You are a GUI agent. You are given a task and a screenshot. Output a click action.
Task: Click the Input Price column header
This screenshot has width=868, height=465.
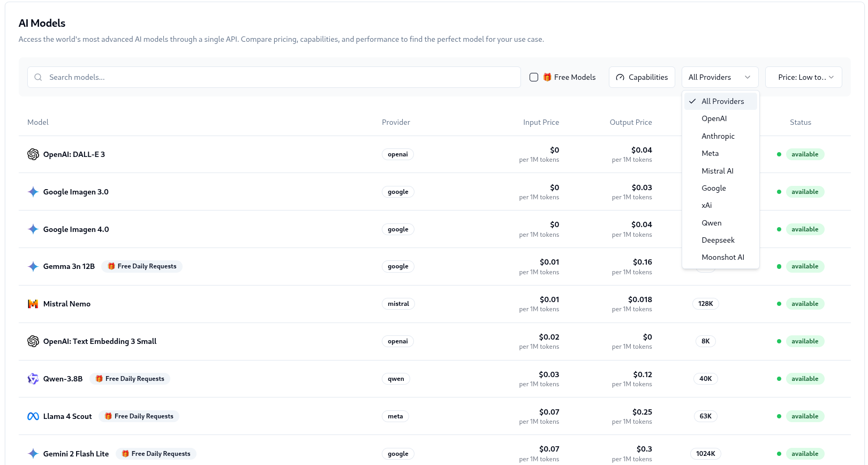541,122
